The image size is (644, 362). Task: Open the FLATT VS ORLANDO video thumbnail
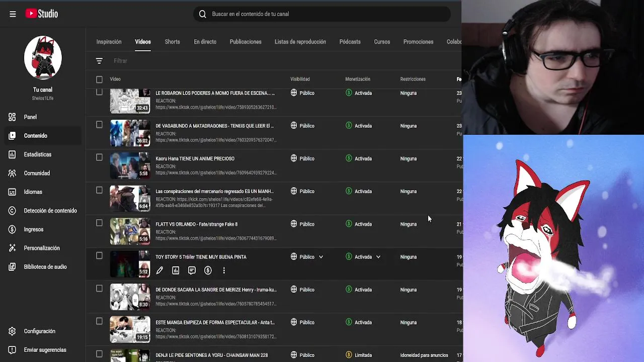(x=130, y=231)
